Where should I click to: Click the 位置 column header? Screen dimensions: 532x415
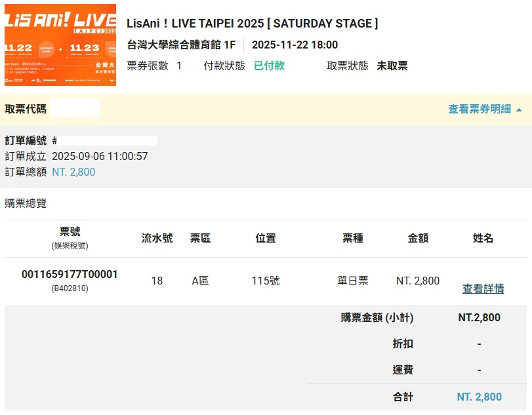tap(266, 238)
